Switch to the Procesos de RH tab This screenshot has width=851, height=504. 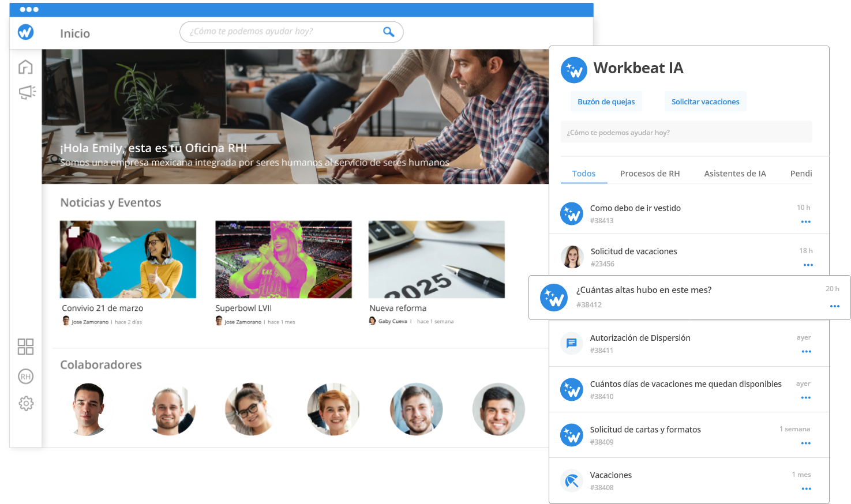click(650, 174)
